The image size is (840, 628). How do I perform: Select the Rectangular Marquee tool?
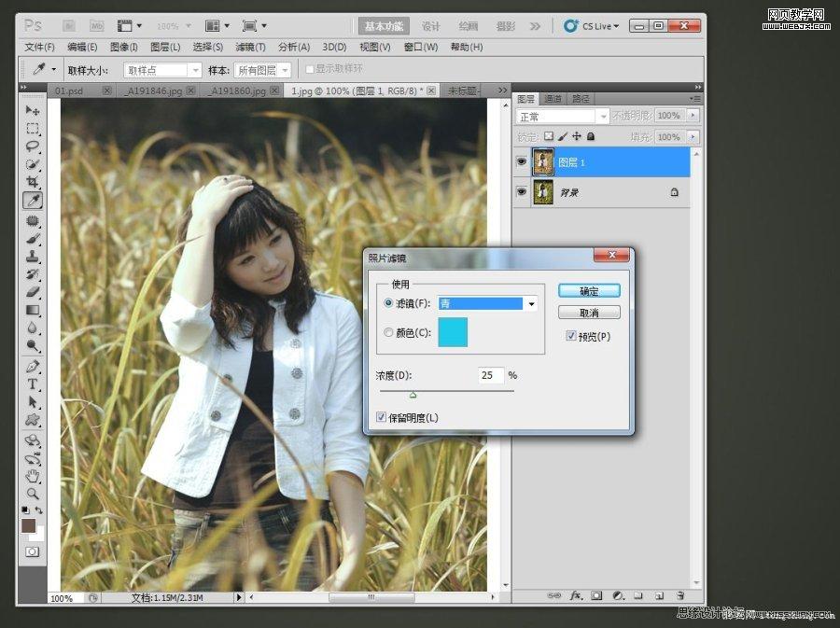(33, 129)
